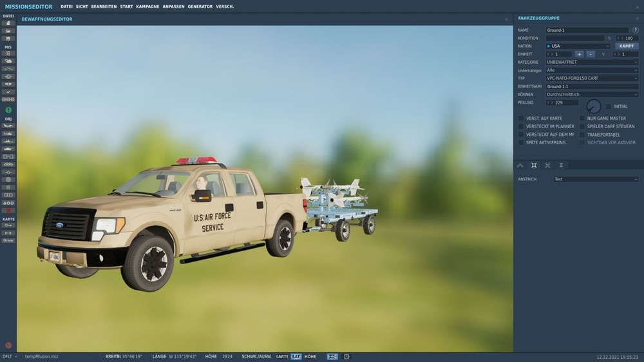Click the EINHEIT unit number stepper arrows
The width and height of the screenshot is (644, 362).
pyautogui.click(x=550, y=54)
